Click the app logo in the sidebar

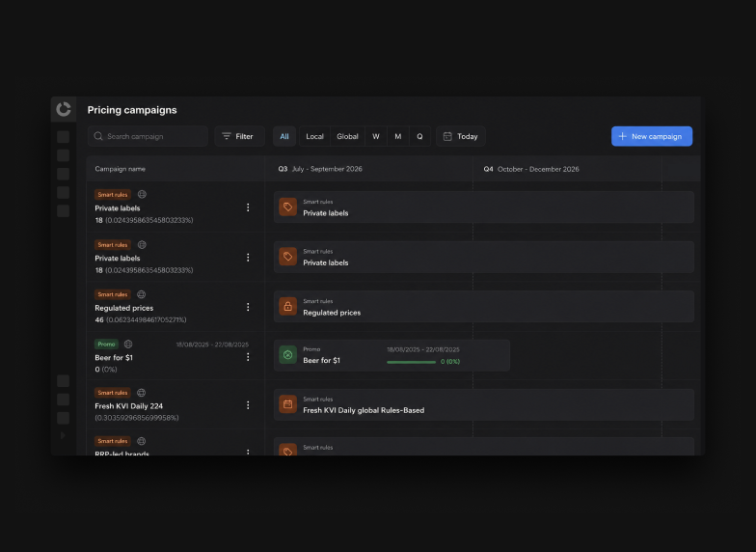pos(64,109)
